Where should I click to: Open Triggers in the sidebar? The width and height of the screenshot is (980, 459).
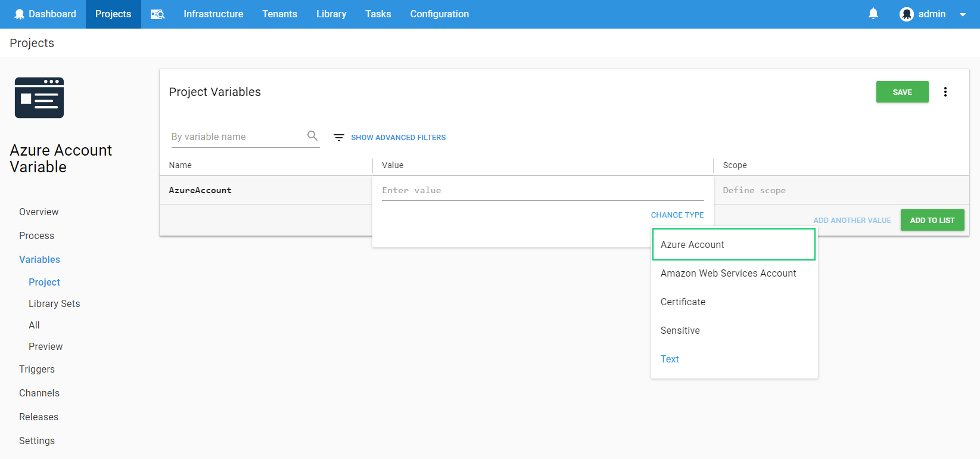tap(37, 370)
